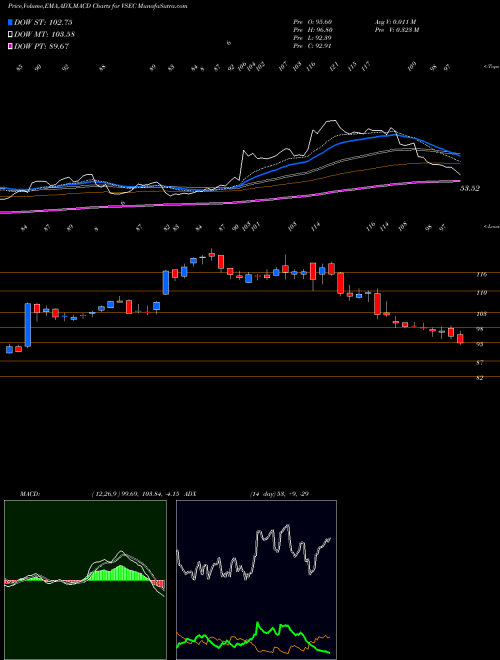500x660 pixels.
Task: Click the 'Pre O: 95.60' open value
Action: point(313,22)
